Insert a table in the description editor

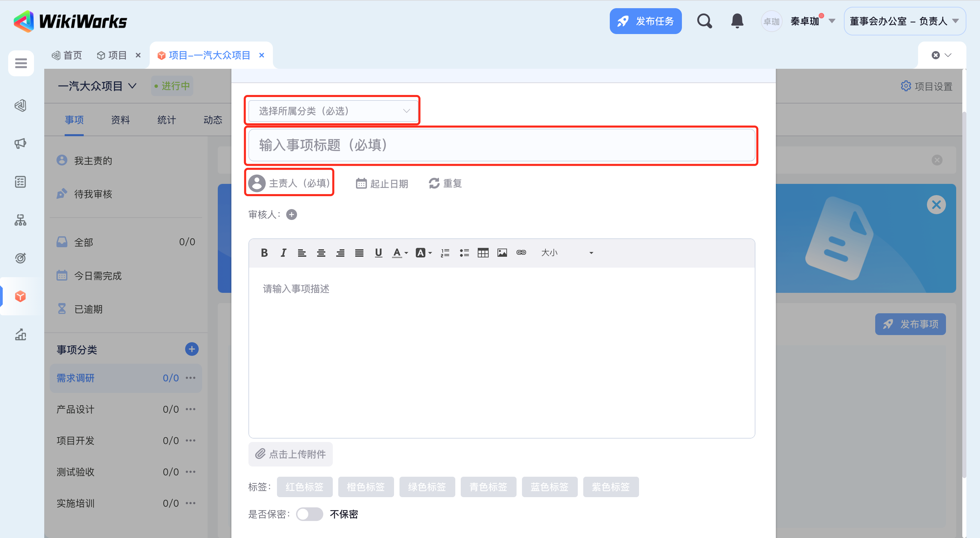[483, 253]
